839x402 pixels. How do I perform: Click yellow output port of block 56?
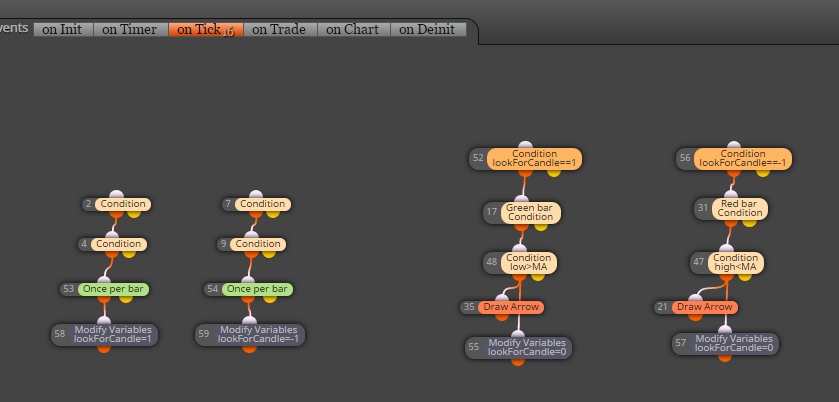pyautogui.click(x=762, y=172)
